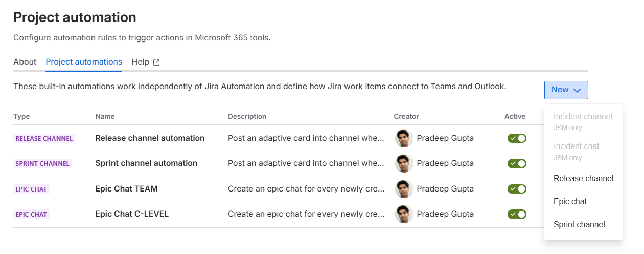644x254 pixels.
Task: Click creator avatar in Release channel automation row
Action: tap(404, 138)
